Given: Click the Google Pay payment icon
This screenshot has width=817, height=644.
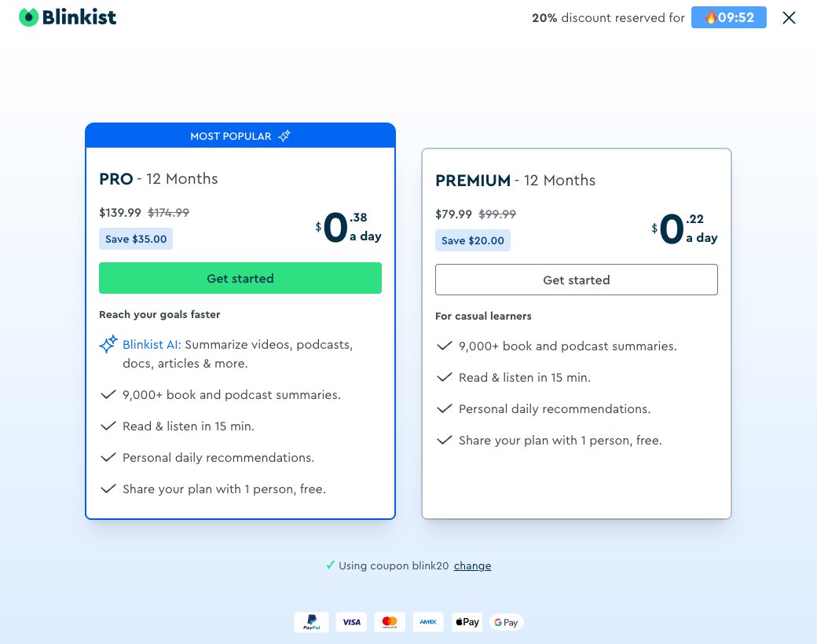Looking at the screenshot, I should [x=506, y=622].
